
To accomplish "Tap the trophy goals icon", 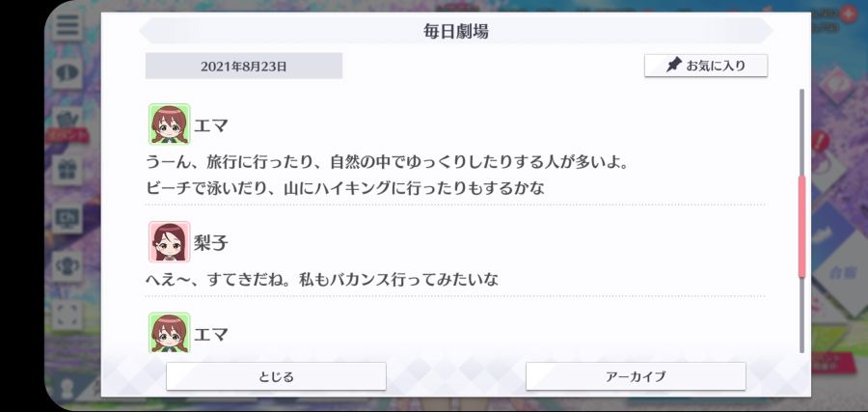I will [68, 265].
